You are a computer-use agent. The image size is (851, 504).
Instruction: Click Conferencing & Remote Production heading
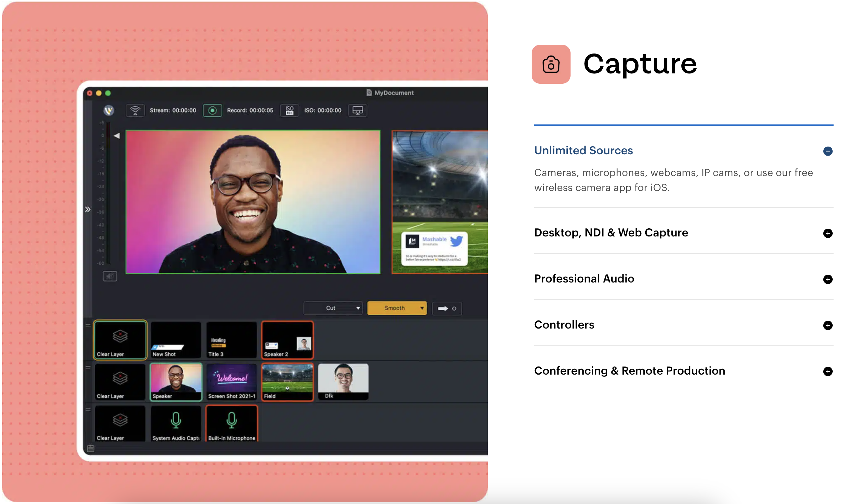click(x=629, y=371)
